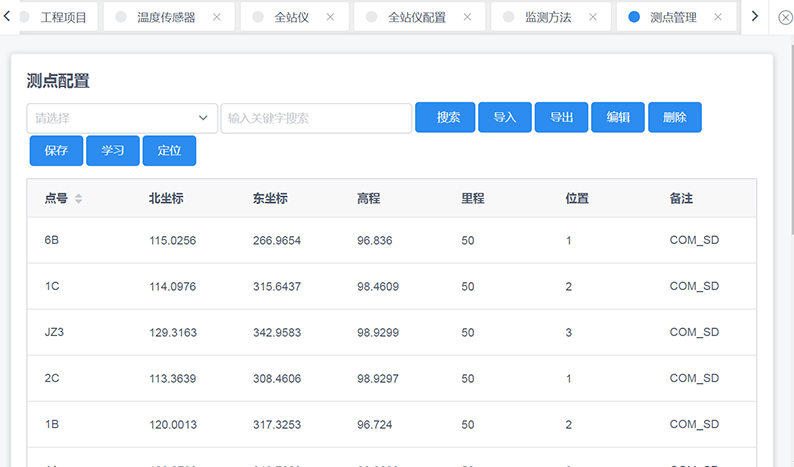Click the 位置 column header
The image size is (794, 467).
tap(577, 199)
